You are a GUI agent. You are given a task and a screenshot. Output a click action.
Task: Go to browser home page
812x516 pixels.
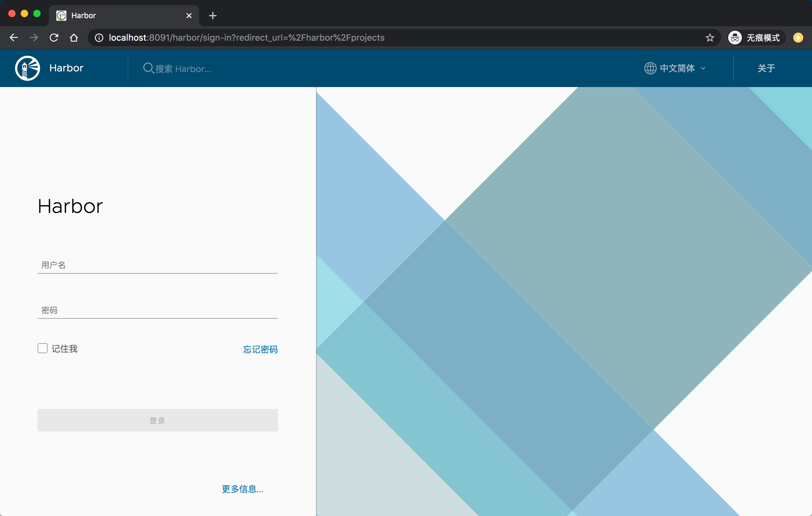click(x=74, y=38)
